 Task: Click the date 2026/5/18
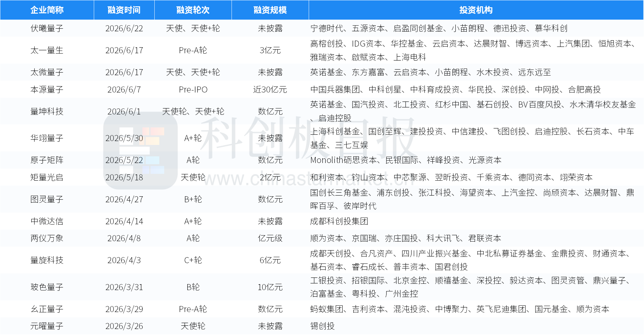[124, 177]
